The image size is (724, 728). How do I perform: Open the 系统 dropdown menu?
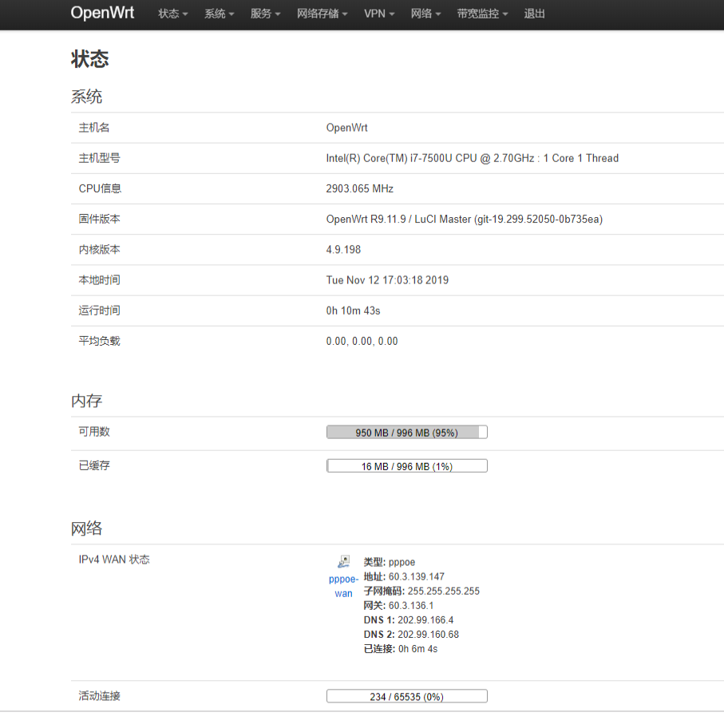pos(220,14)
